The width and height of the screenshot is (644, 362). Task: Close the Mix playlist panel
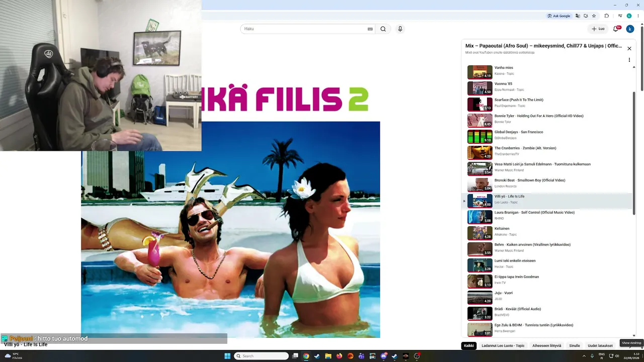coord(629,49)
